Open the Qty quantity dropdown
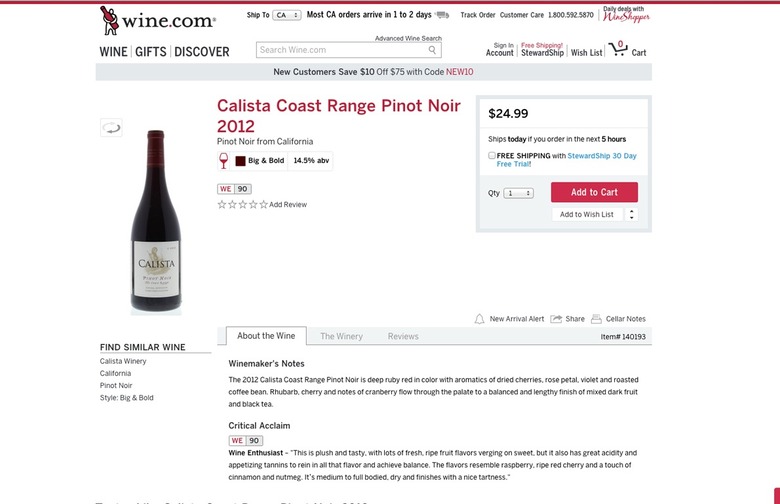 [519, 193]
